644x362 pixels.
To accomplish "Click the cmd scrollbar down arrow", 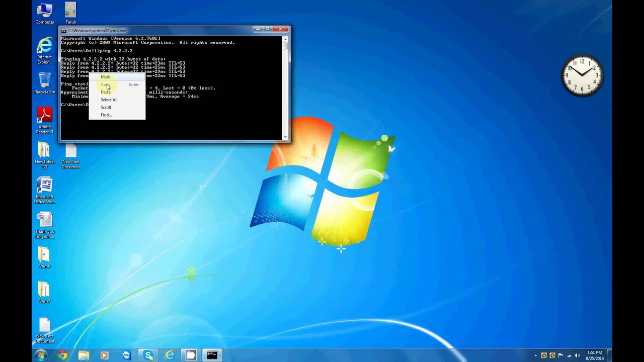I will click(x=285, y=137).
